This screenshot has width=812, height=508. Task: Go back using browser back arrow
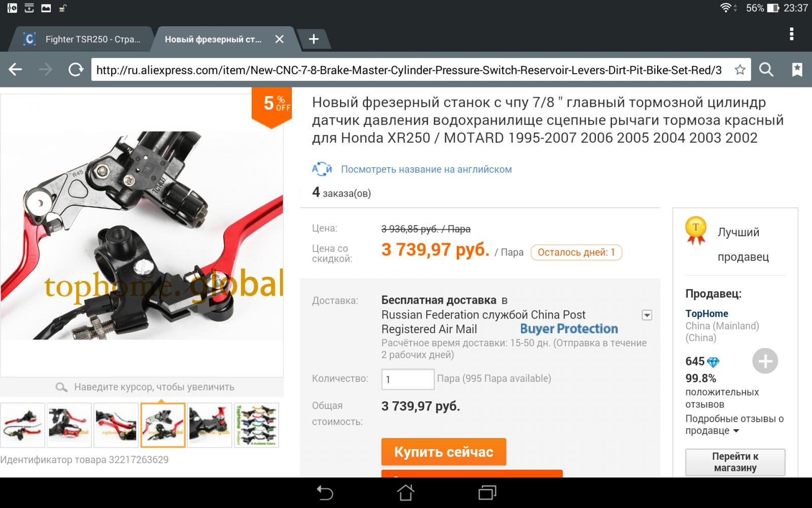(16, 70)
